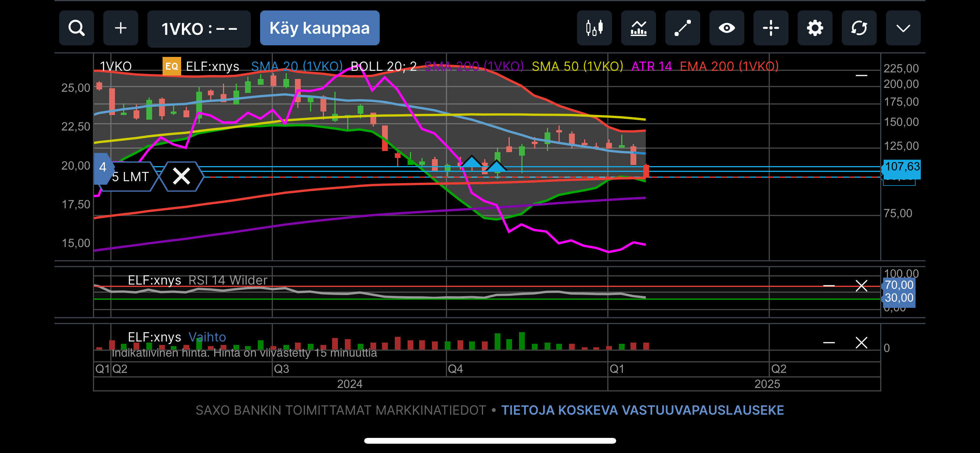Close the Vaihto volume panel

tap(861, 342)
